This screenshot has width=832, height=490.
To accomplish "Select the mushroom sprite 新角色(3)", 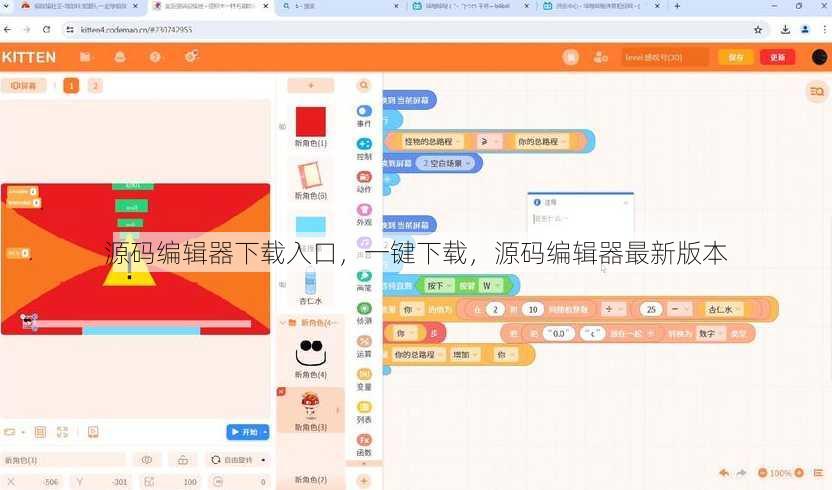I will click(310, 411).
